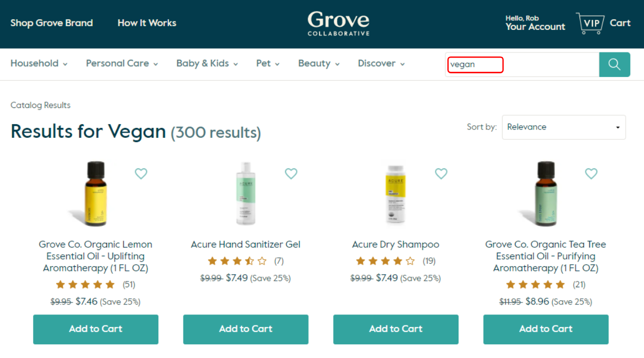Image resolution: width=644 pixels, height=358 pixels.
Task: Expand the Discover menu
Action: 381,63
